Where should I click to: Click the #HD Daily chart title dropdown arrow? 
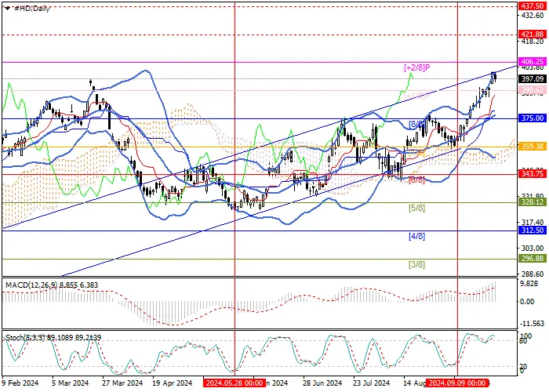[x=7, y=9]
